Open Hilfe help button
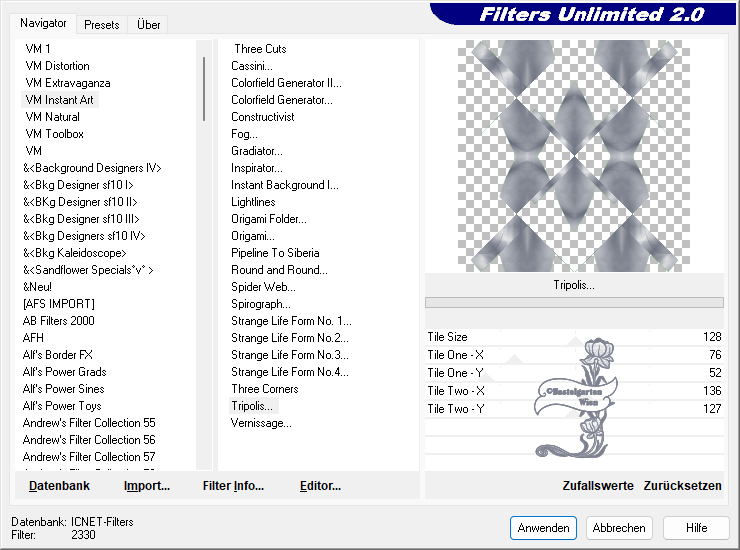This screenshot has height=550, width=740. [x=696, y=528]
